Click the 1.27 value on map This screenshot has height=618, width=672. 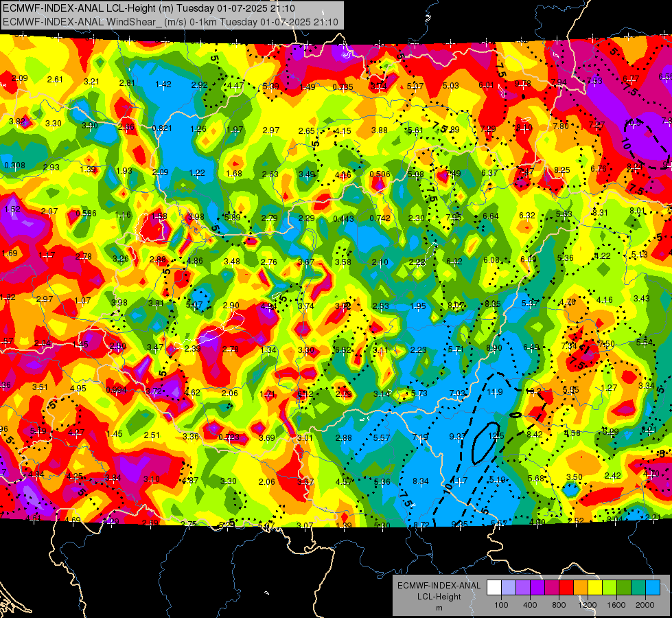(x=609, y=388)
